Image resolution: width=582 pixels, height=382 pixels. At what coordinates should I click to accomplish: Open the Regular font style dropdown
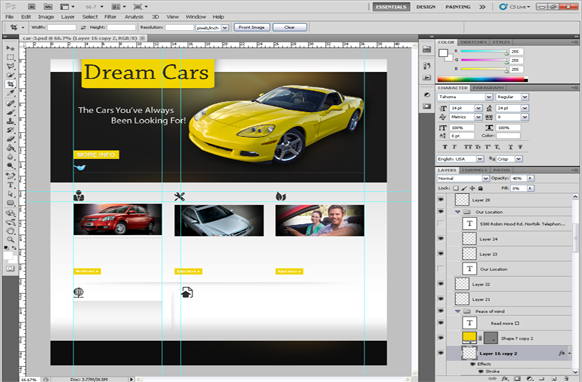point(525,97)
